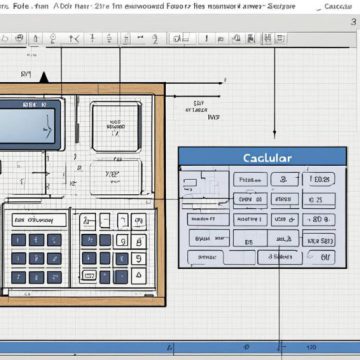
Task: Click the bottom-left tab in Caclular panel
Action: point(206,257)
